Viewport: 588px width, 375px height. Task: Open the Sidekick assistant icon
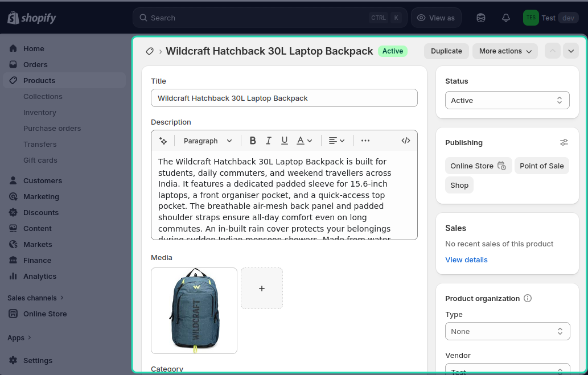click(x=481, y=18)
